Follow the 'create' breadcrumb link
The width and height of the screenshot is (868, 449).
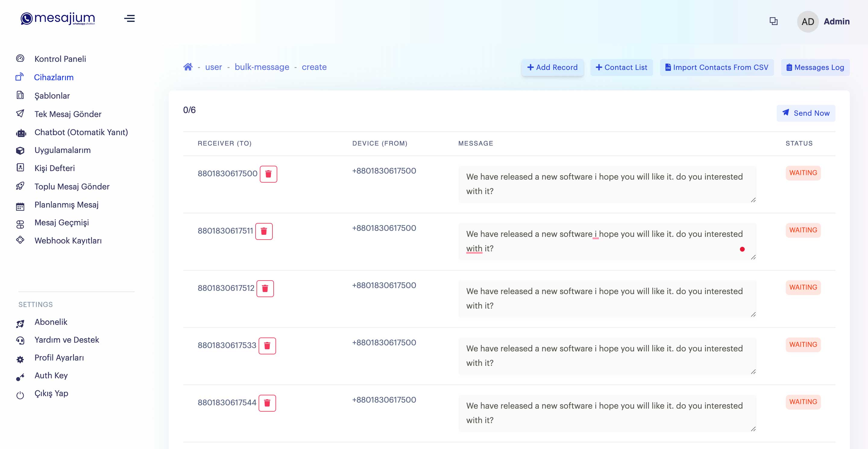coord(314,67)
